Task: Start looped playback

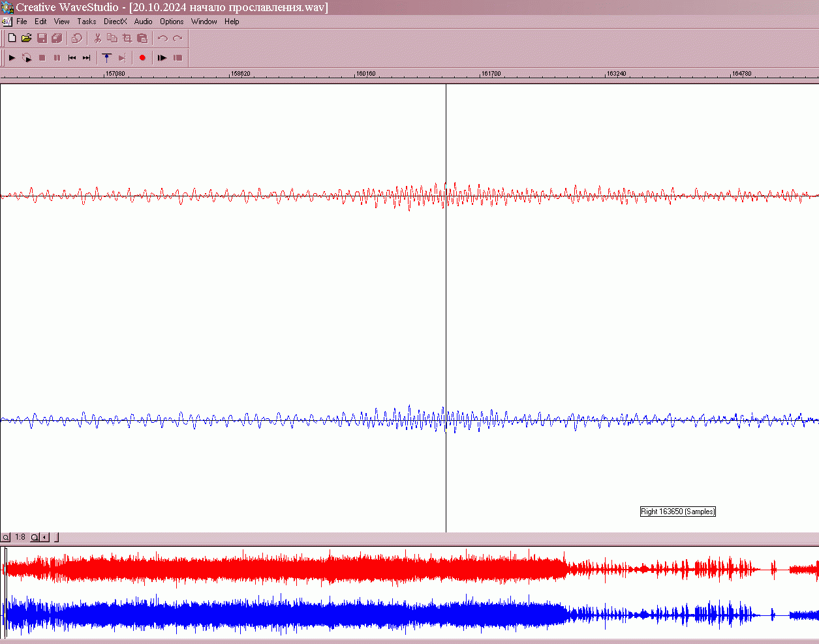Action: pos(27,58)
